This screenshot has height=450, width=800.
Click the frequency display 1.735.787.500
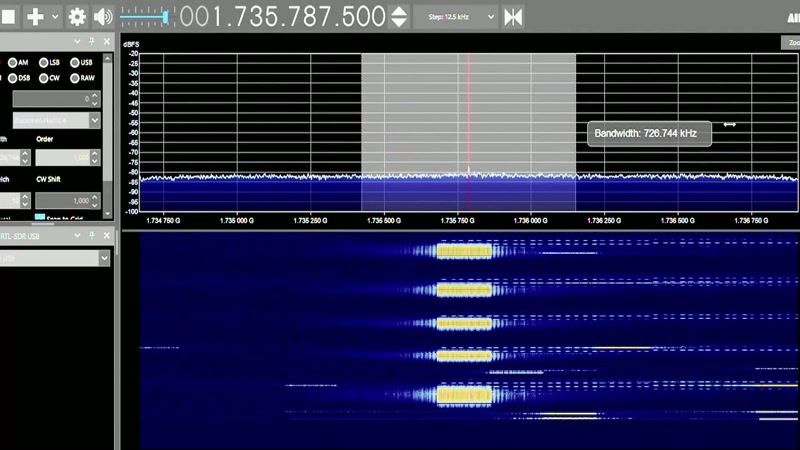[x=282, y=17]
